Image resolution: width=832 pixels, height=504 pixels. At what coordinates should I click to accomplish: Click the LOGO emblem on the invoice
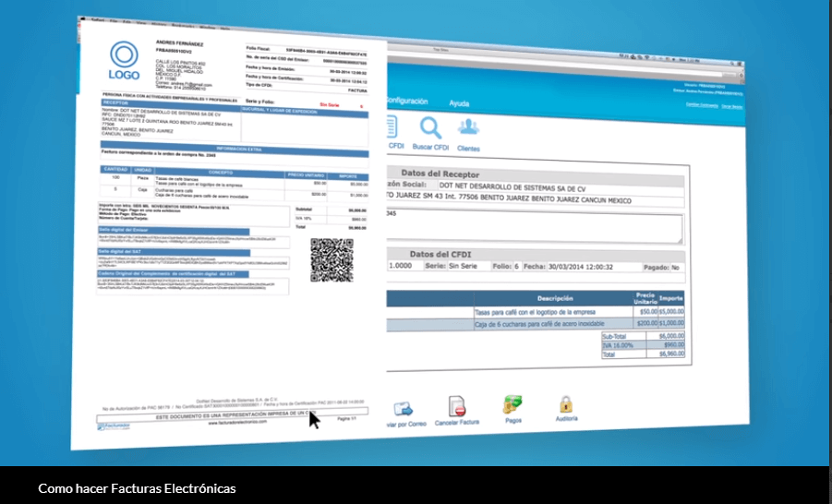124,60
